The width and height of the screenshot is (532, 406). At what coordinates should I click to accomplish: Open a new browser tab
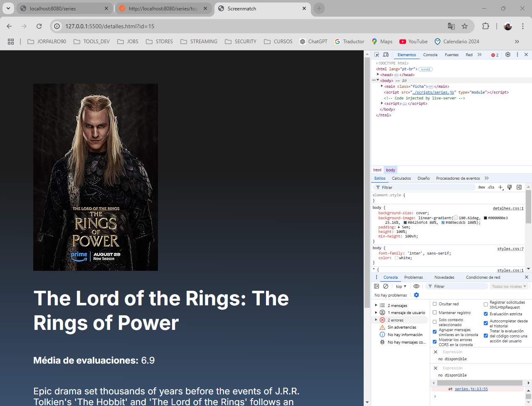(319, 8)
